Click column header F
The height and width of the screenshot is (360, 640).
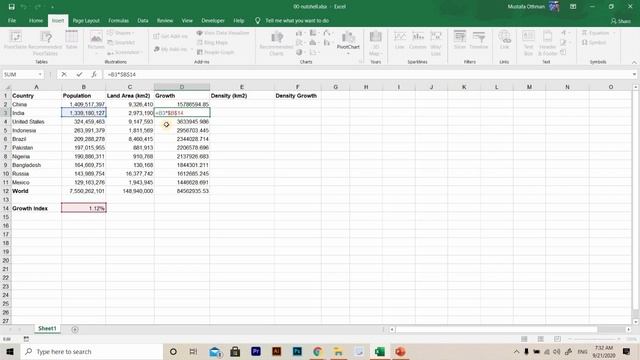(x=297, y=87)
